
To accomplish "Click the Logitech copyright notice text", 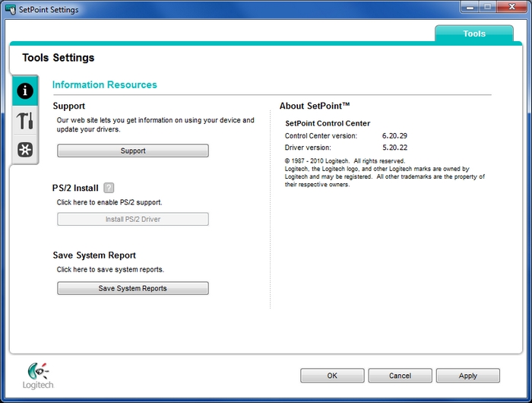I will (385, 173).
